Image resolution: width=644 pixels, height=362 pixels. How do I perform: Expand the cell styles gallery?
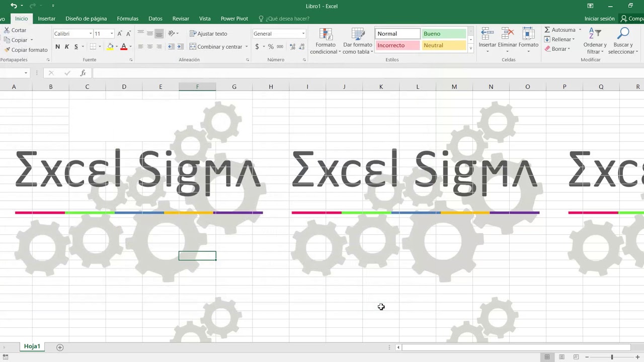[470, 49]
